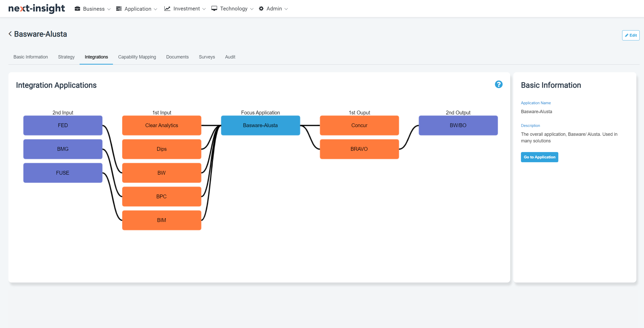The image size is (644, 328).
Task: Select the BW/BO second output node
Action: click(x=458, y=125)
